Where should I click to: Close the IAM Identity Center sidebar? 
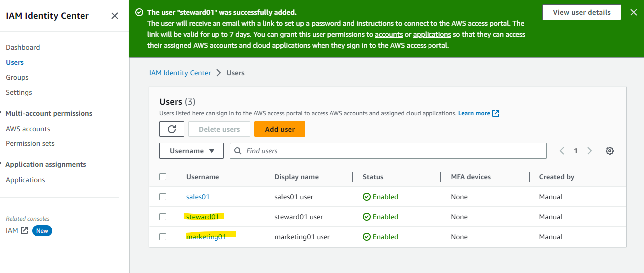click(115, 16)
